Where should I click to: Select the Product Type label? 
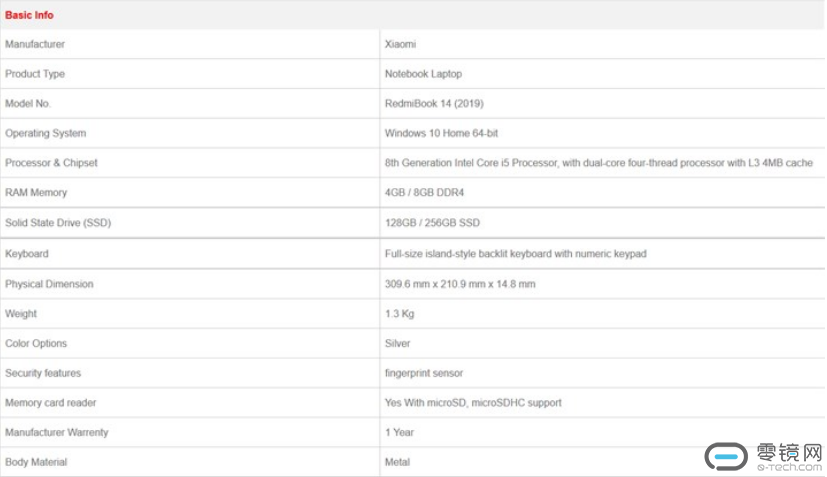coord(35,74)
